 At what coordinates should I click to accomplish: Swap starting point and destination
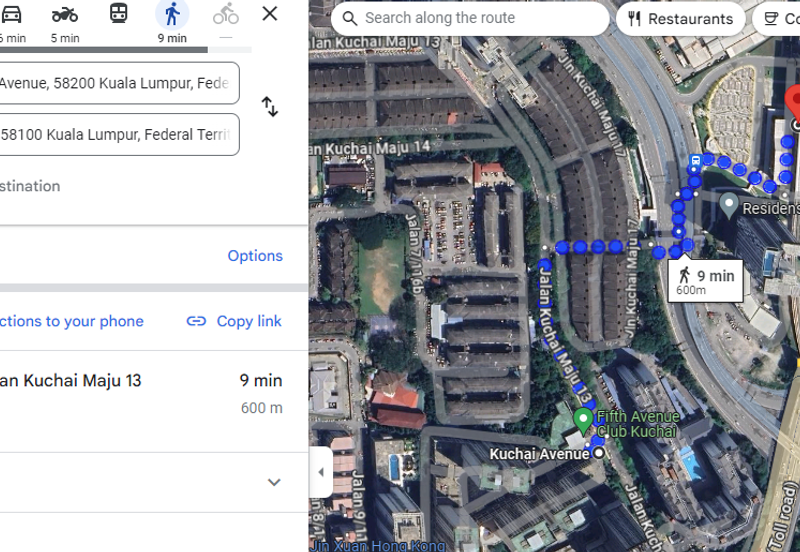coord(270,107)
